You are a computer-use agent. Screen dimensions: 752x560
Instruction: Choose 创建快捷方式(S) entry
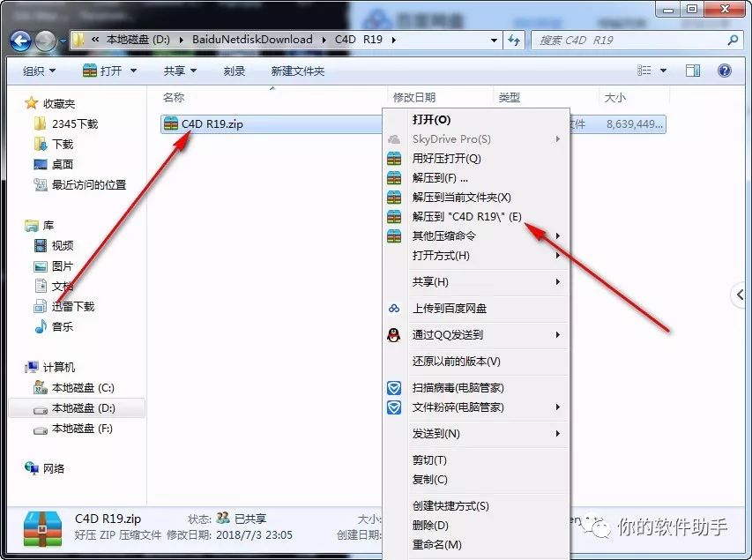(x=476, y=506)
